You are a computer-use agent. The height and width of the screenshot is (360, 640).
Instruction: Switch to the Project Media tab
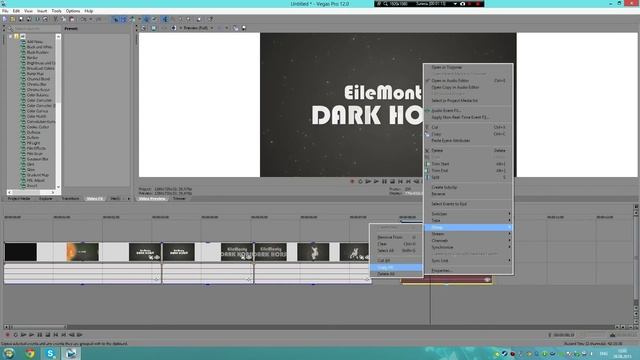point(19,199)
